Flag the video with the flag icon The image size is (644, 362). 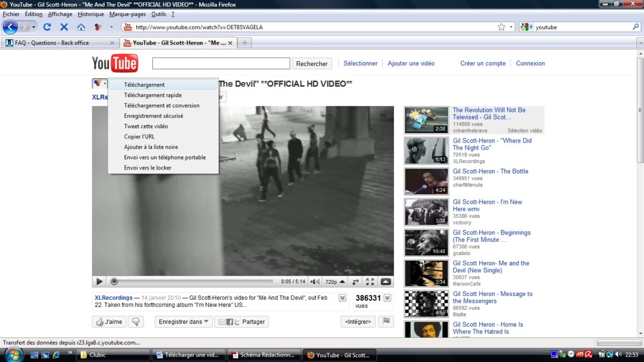tap(385, 321)
